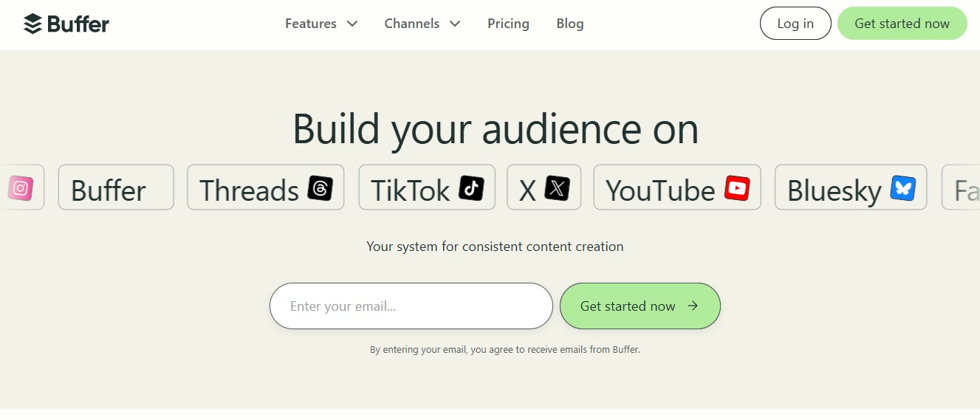The width and height of the screenshot is (980, 420).
Task: Click the Build your audience on headline
Action: [496, 129]
